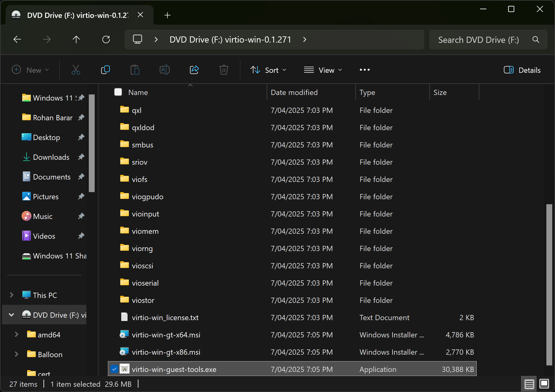Toggle the Details pane

point(522,70)
